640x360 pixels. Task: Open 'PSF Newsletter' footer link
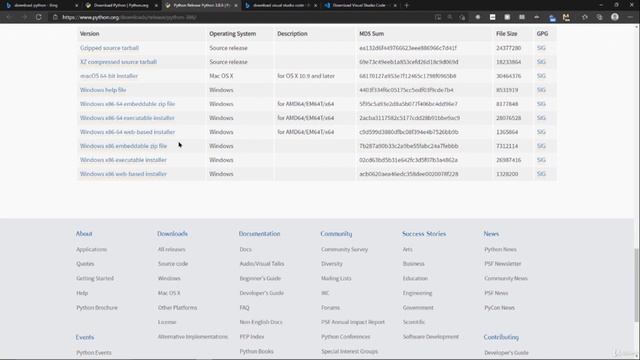point(503,264)
